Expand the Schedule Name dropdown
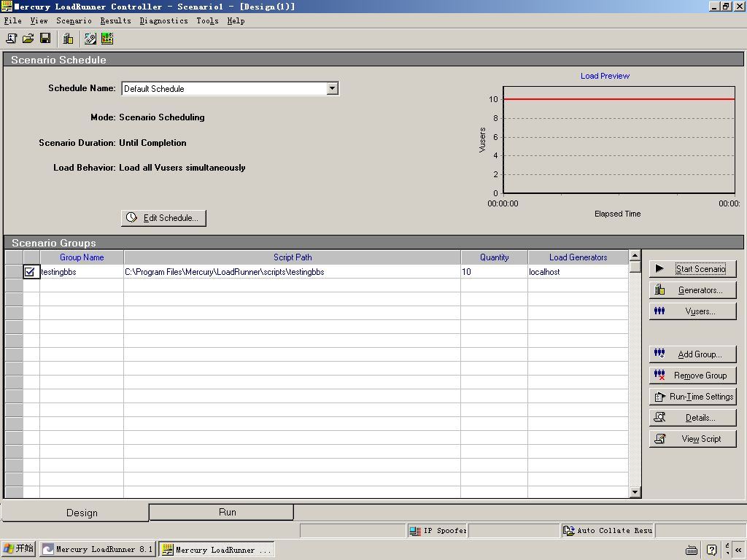This screenshot has height=560, width=747. click(x=333, y=88)
